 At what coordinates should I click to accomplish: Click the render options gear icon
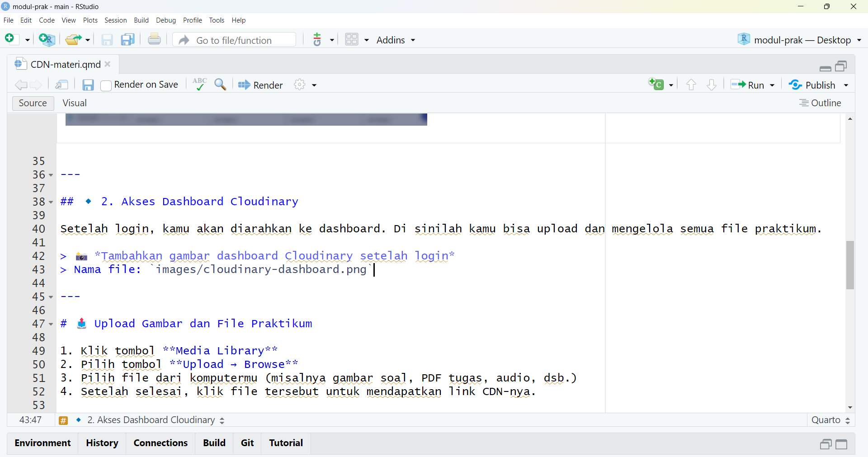click(300, 85)
